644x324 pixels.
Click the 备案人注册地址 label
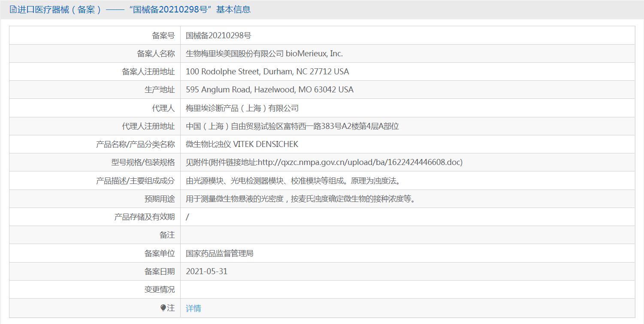[148, 71]
